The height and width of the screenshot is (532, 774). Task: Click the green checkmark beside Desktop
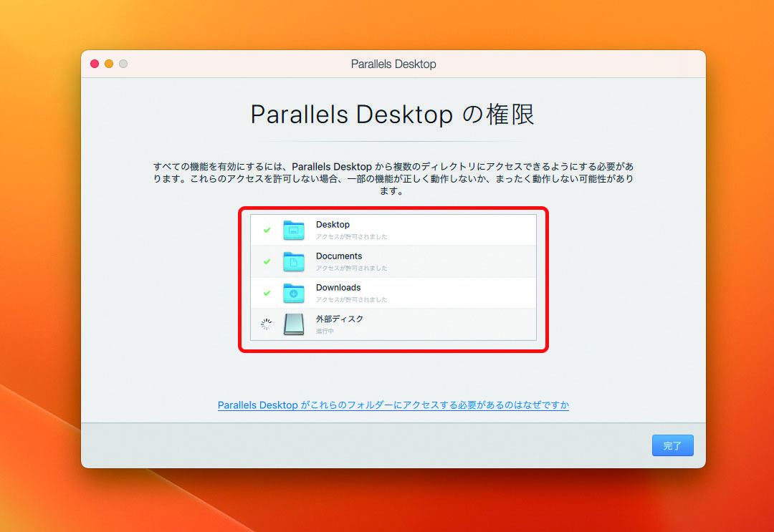pyautogui.click(x=267, y=231)
